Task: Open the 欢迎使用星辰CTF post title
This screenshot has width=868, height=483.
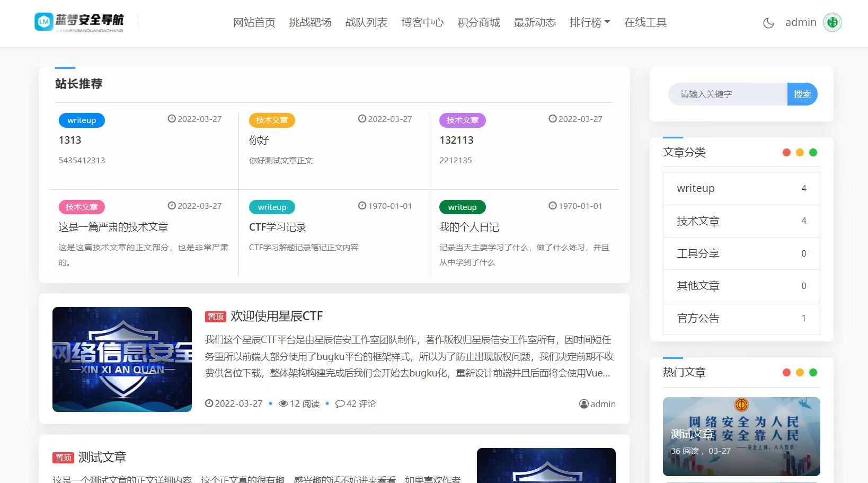Action: 277,316
